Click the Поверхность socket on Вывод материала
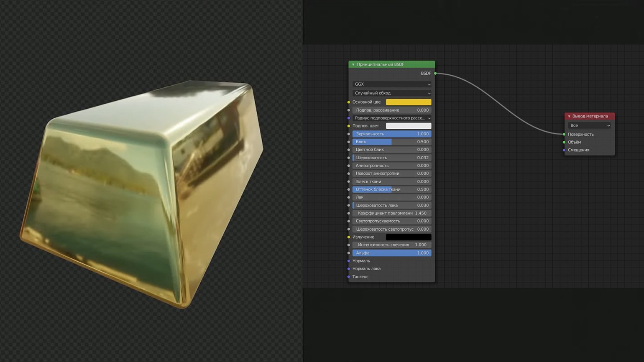This screenshot has height=362, width=644. [564, 134]
